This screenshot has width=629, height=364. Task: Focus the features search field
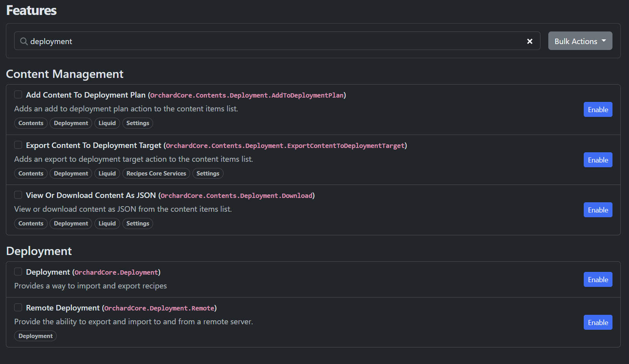277,41
